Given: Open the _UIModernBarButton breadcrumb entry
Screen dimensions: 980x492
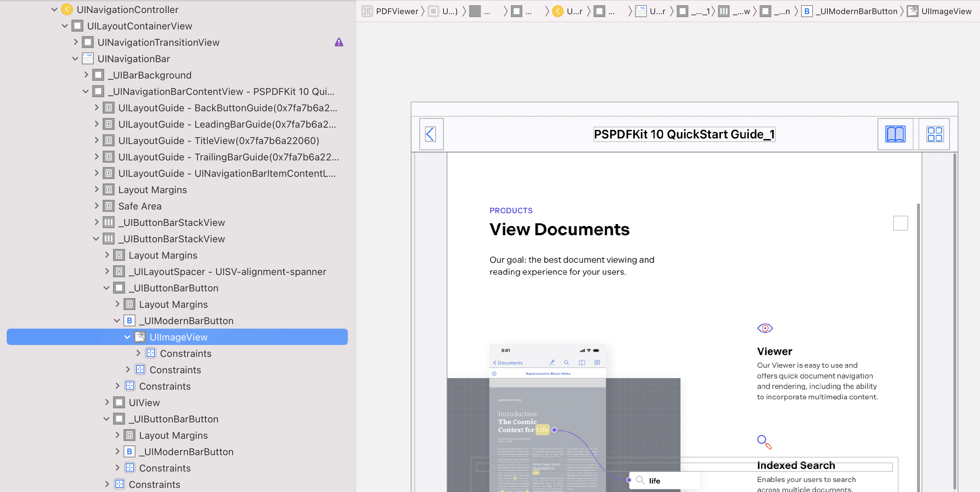Looking at the screenshot, I should coord(856,11).
